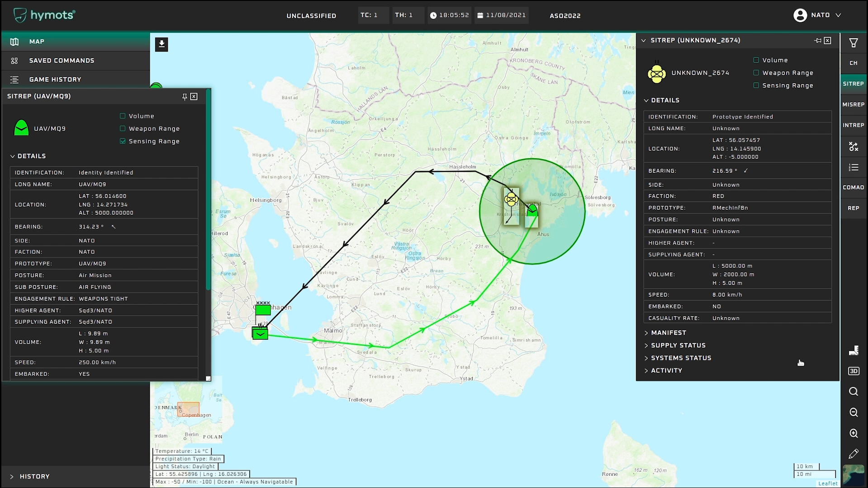Open the NATO user dropdown

point(838,15)
